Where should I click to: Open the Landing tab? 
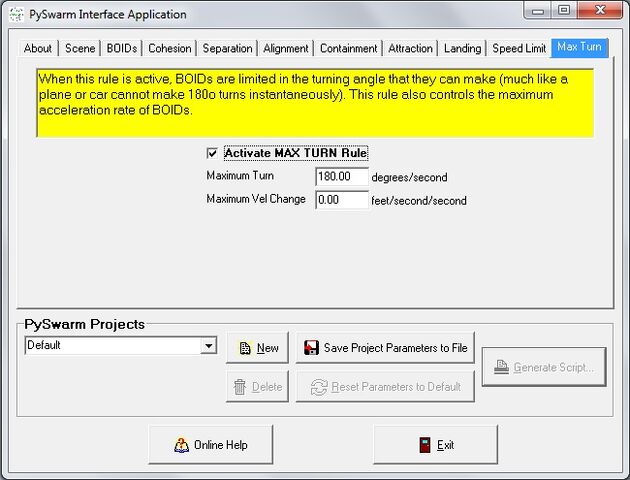pos(462,49)
